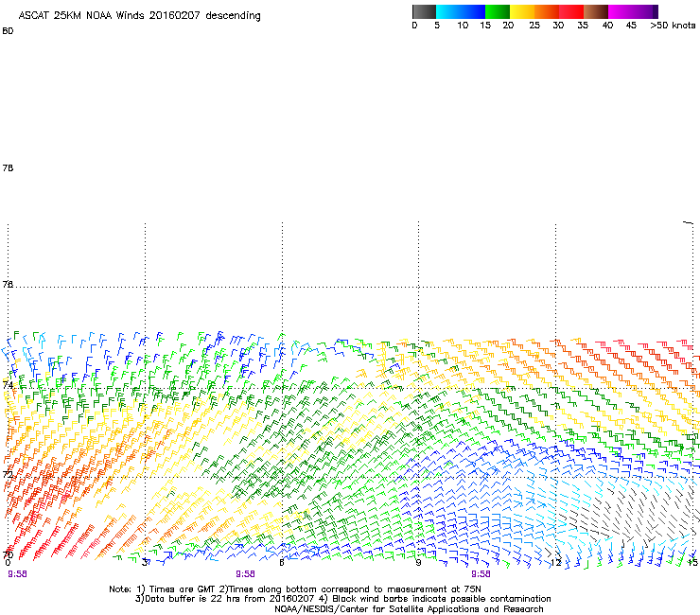Image resolution: width=700 pixels, height=615 pixels.
Task: Click the 9:58 timestamp between longitudes 9 and 12
Action: pyautogui.click(x=481, y=574)
